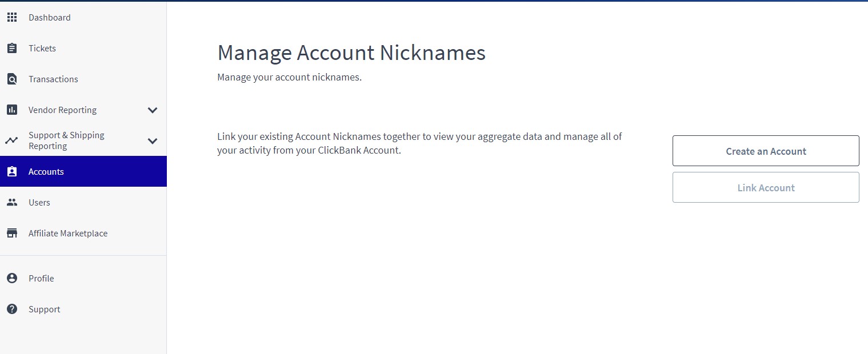The width and height of the screenshot is (868, 354).
Task: Click the Support & Shipping trend line icon
Action: tap(11, 140)
